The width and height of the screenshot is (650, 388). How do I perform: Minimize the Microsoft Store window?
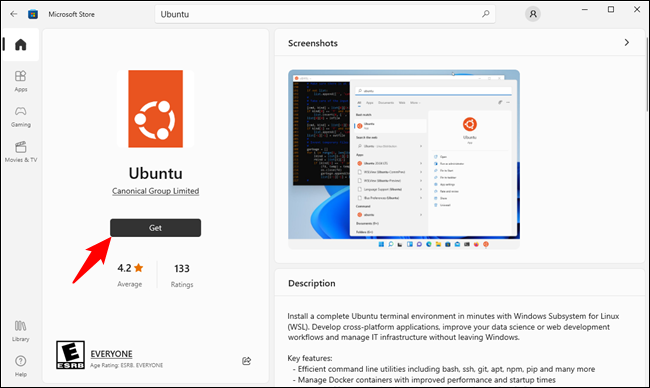tap(585, 10)
